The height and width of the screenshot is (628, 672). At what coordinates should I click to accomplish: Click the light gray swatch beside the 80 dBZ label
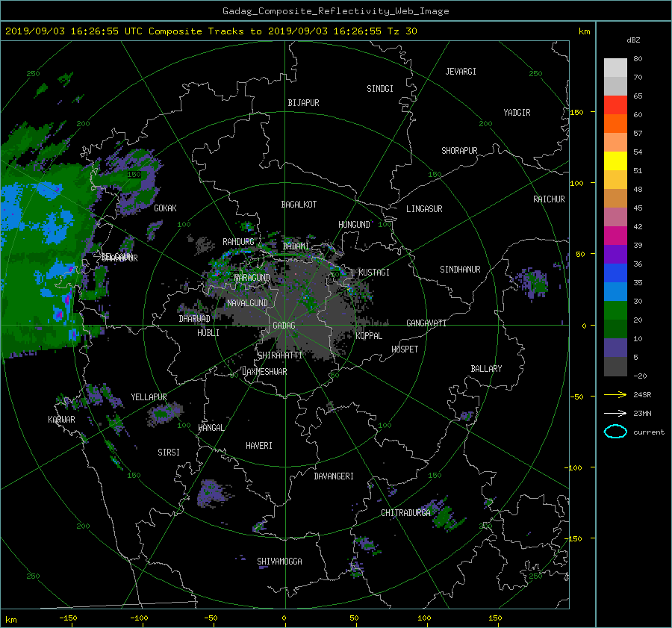pyautogui.click(x=615, y=67)
